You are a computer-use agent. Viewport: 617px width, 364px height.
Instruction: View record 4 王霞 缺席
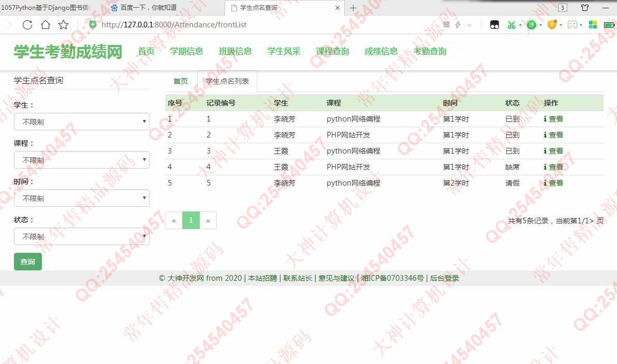553,167
